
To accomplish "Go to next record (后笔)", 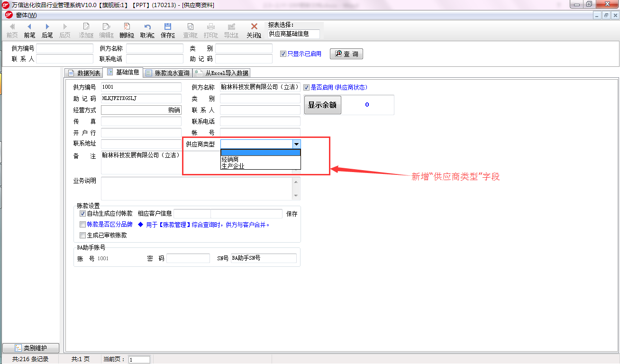I will coord(47,30).
